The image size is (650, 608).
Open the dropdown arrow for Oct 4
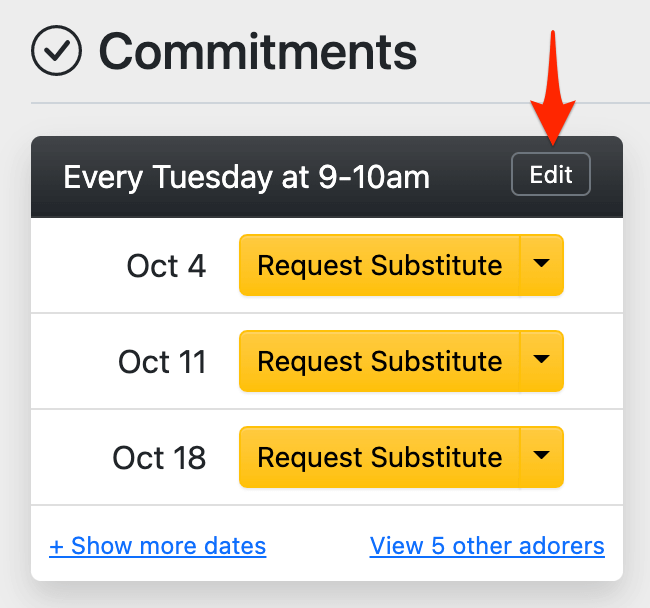(542, 266)
